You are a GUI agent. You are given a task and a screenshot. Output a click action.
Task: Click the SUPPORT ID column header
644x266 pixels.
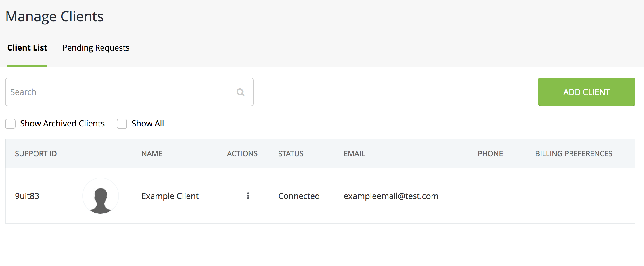(36, 154)
